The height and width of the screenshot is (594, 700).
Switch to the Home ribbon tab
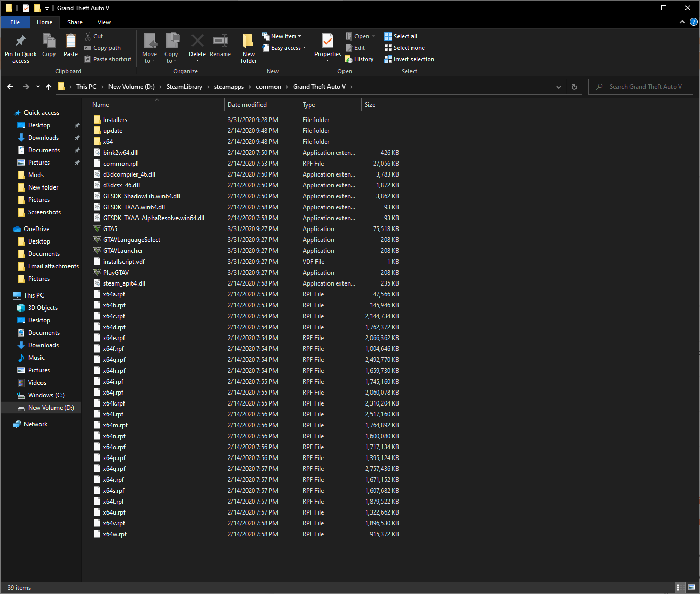(45, 22)
